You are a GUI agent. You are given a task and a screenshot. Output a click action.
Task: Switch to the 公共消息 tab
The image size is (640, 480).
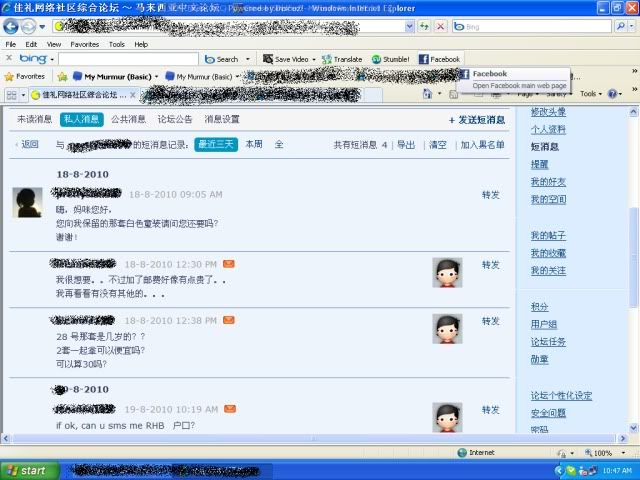128,119
